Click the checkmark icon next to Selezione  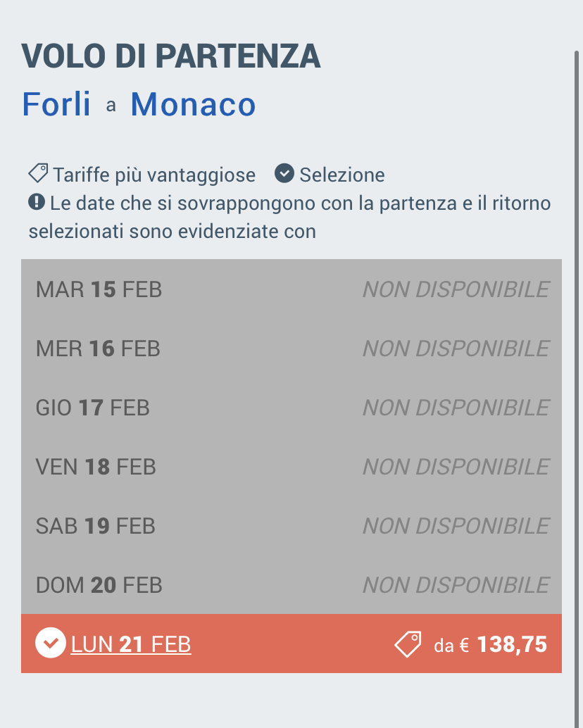pyautogui.click(x=284, y=173)
